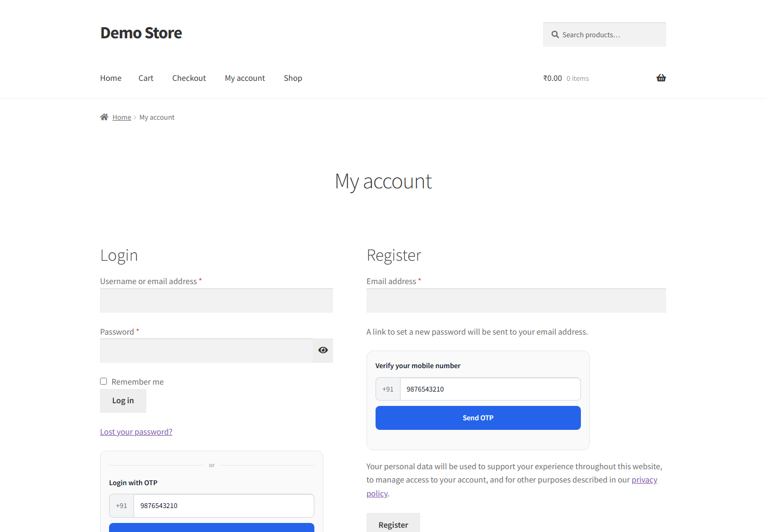Open the Checkout menu item
This screenshot has width=766, height=532.
[x=189, y=78]
